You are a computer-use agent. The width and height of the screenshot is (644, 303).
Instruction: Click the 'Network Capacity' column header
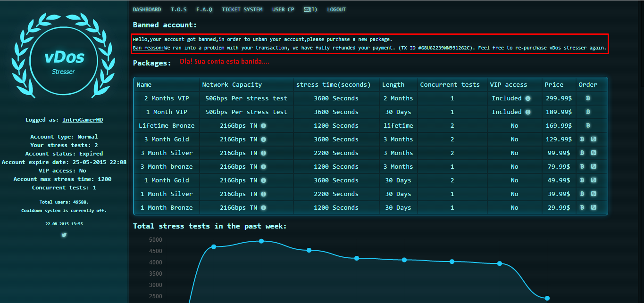click(x=232, y=85)
